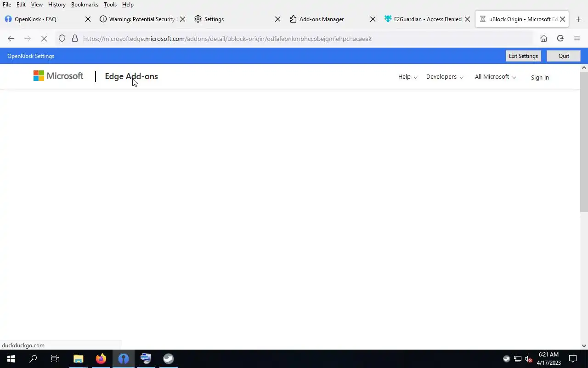Click the address bar URL field
588x368 pixels.
click(294, 39)
